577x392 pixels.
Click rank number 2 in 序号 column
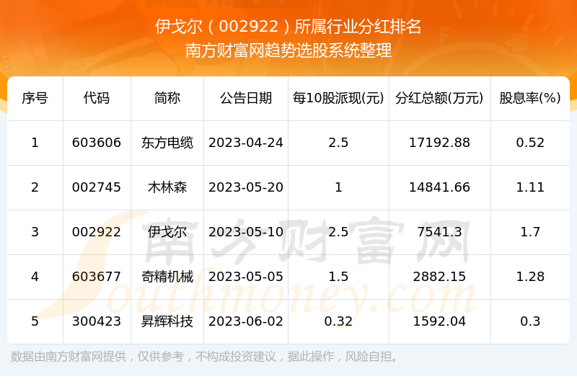pyautogui.click(x=35, y=187)
